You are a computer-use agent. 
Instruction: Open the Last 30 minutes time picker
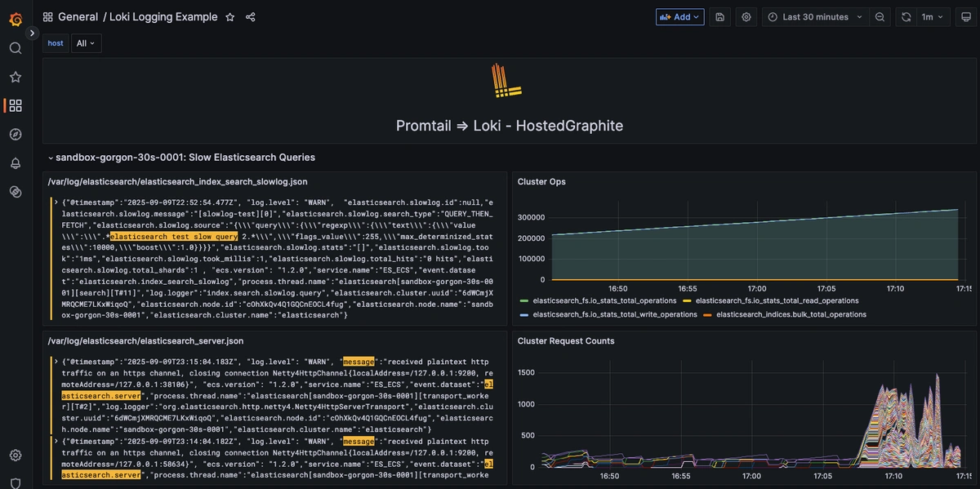(814, 17)
